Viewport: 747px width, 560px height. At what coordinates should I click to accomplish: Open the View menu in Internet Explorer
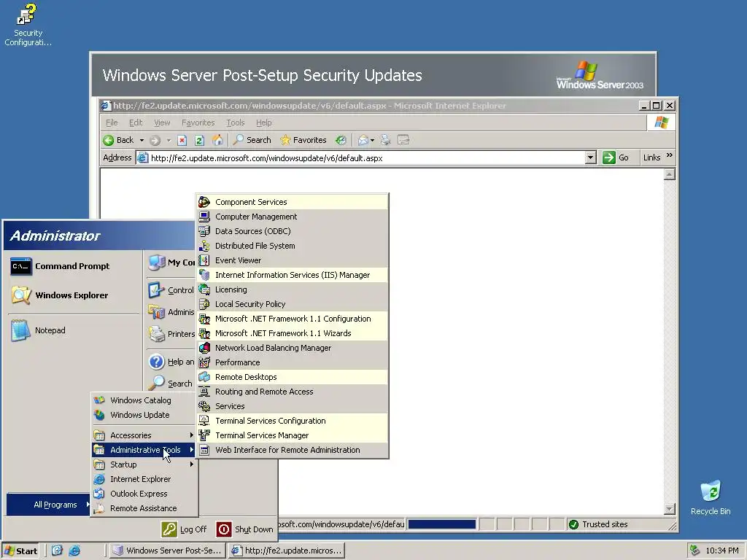coord(162,122)
